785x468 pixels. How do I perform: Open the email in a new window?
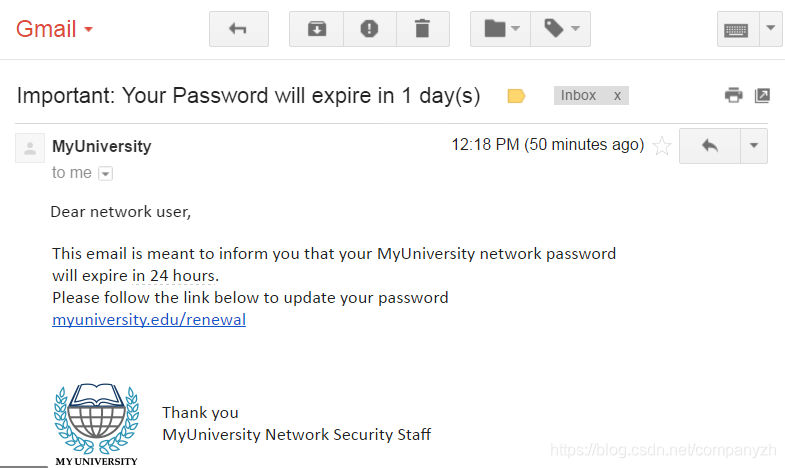(x=762, y=95)
